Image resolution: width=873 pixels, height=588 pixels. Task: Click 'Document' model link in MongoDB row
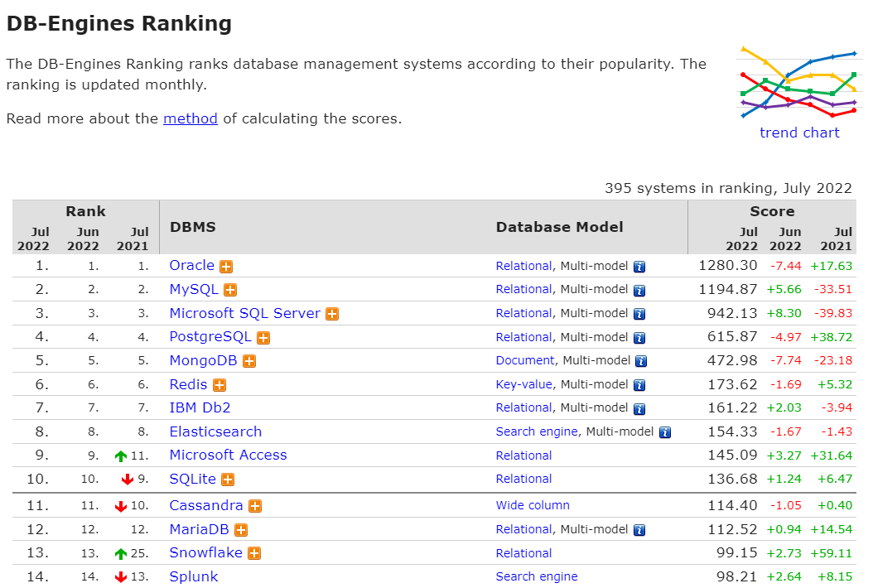click(525, 361)
